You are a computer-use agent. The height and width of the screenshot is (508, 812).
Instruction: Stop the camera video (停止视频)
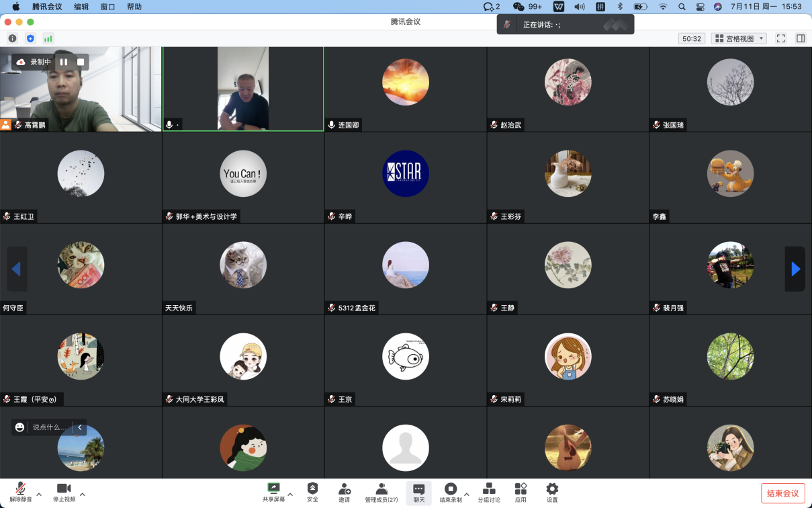click(x=64, y=492)
